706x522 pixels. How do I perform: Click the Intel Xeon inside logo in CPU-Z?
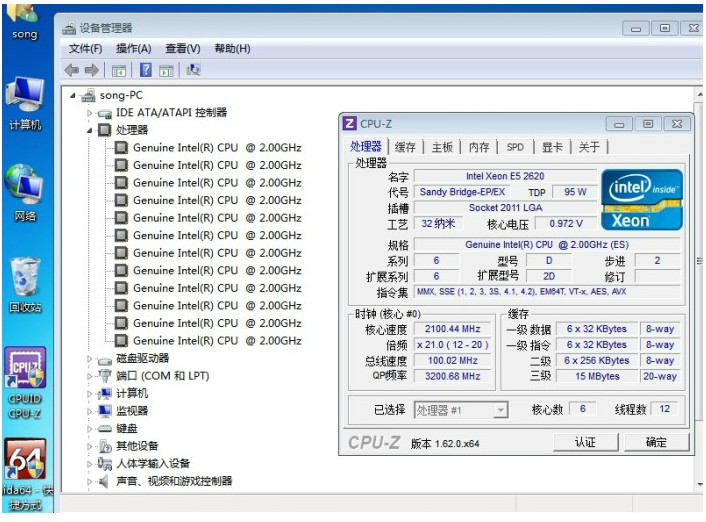pos(642,200)
